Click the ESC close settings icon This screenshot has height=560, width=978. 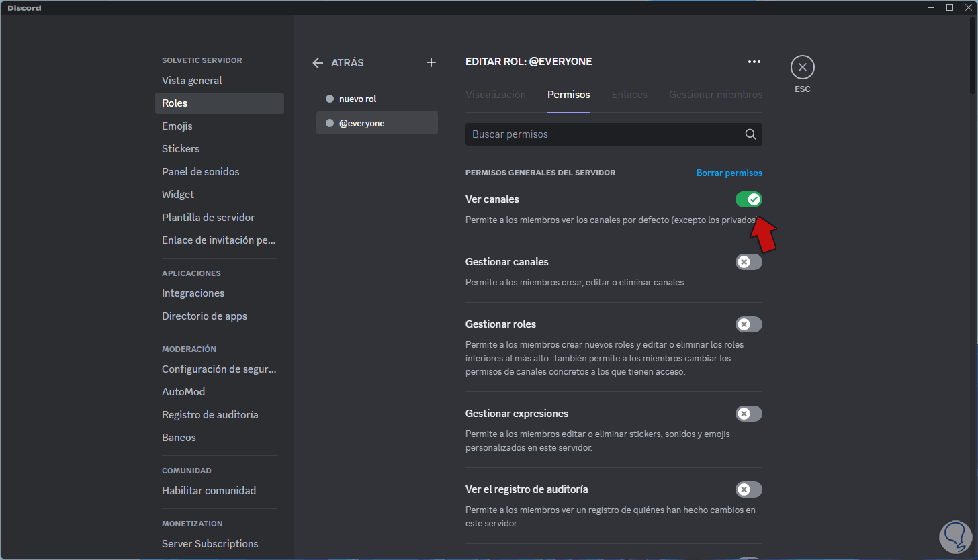pyautogui.click(x=802, y=68)
